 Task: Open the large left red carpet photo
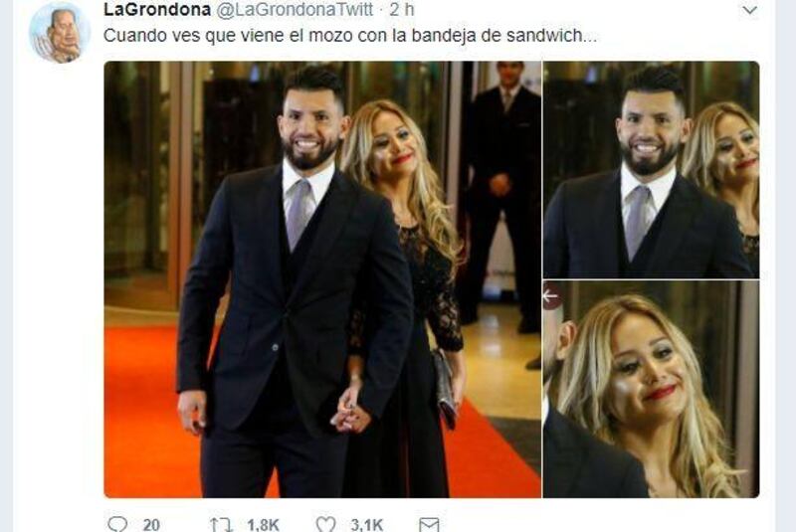click(322, 279)
